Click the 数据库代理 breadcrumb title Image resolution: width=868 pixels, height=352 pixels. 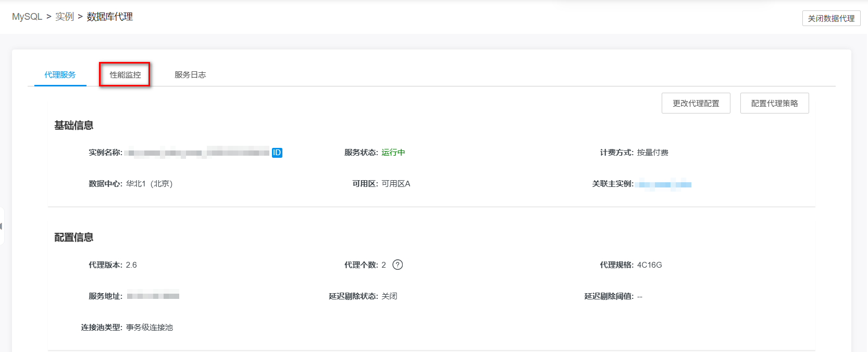[x=109, y=17]
